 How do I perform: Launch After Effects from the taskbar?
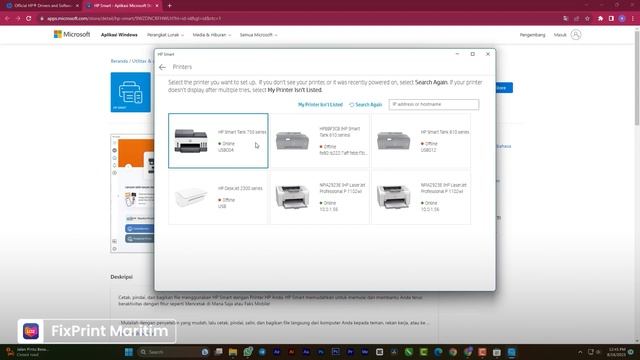tap(277, 352)
